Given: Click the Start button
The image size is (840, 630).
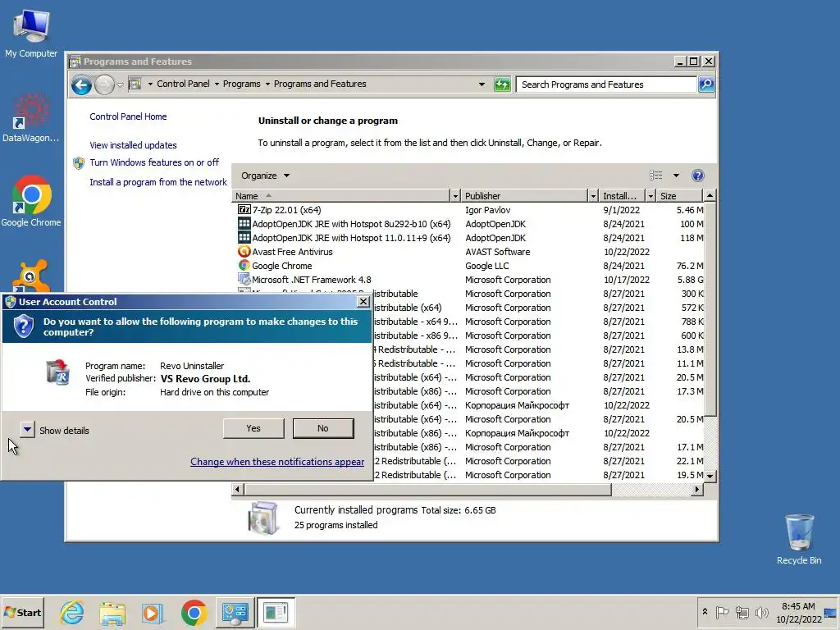Looking at the screenshot, I should coord(23,612).
